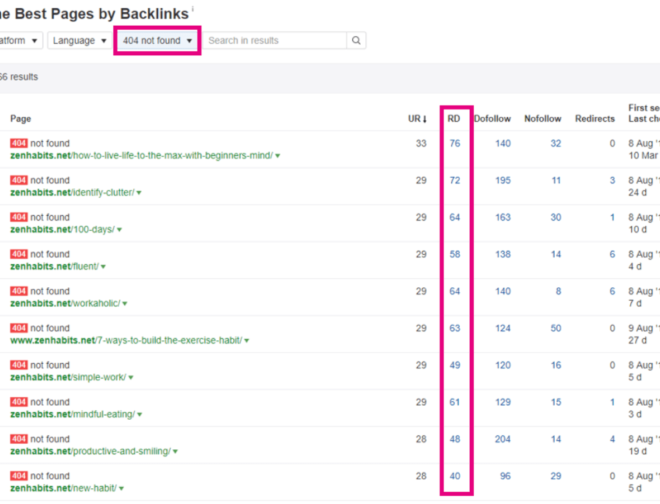The width and height of the screenshot is (660, 504).
Task: Click Nofollow value 32 for beginners-mind row
Action: 556,144
